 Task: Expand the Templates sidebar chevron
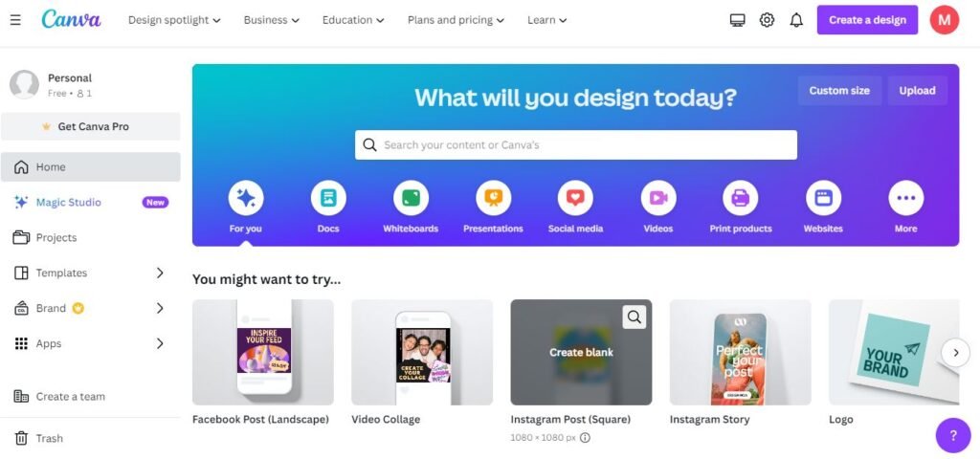tap(160, 273)
